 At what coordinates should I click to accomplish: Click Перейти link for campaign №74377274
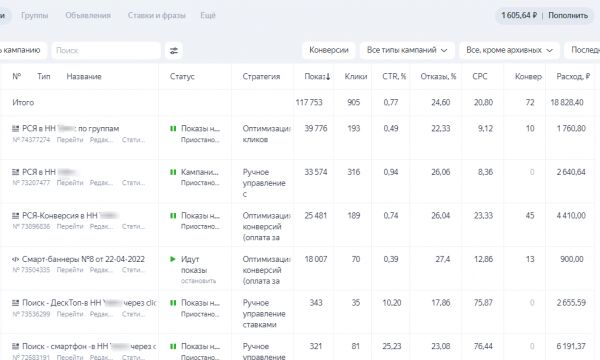[70, 140]
